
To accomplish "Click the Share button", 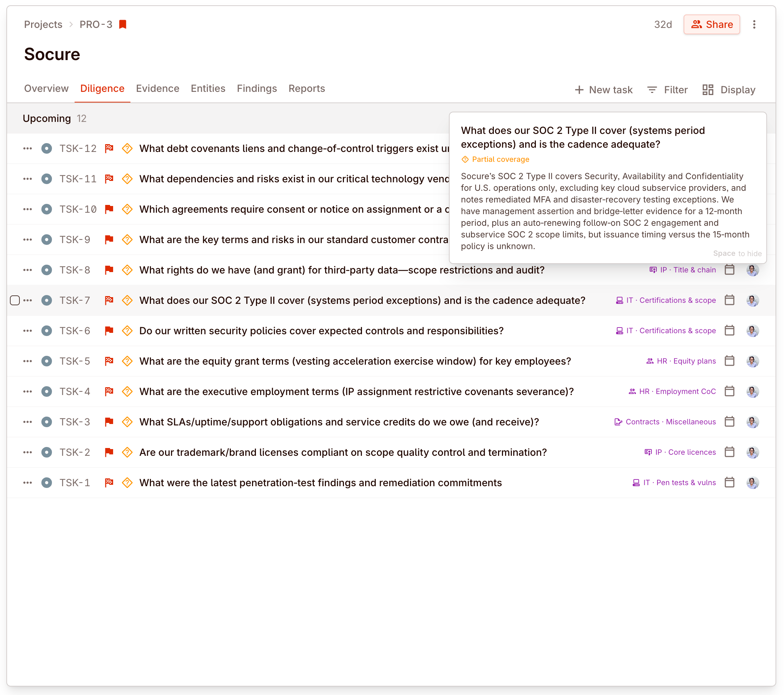I will (x=712, y=24).
